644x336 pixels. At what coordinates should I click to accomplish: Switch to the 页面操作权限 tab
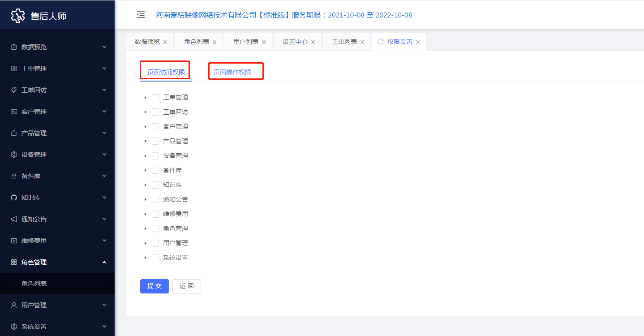[x=232, y=72]
